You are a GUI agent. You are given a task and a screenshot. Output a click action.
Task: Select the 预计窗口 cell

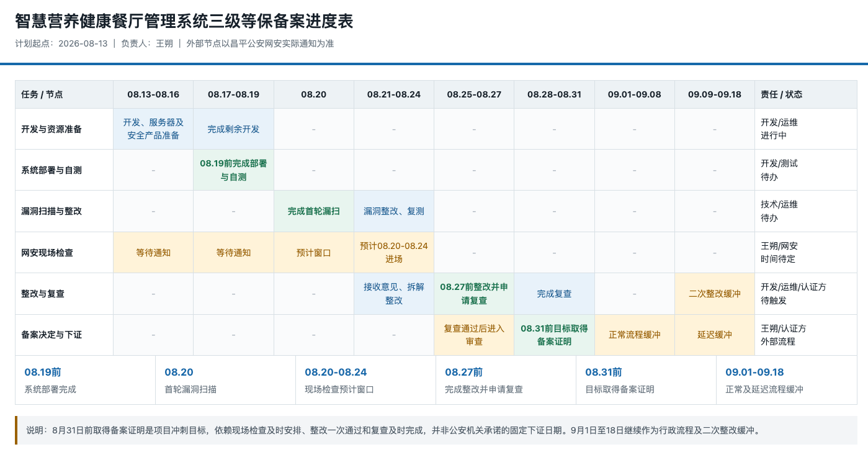point(314,253)
